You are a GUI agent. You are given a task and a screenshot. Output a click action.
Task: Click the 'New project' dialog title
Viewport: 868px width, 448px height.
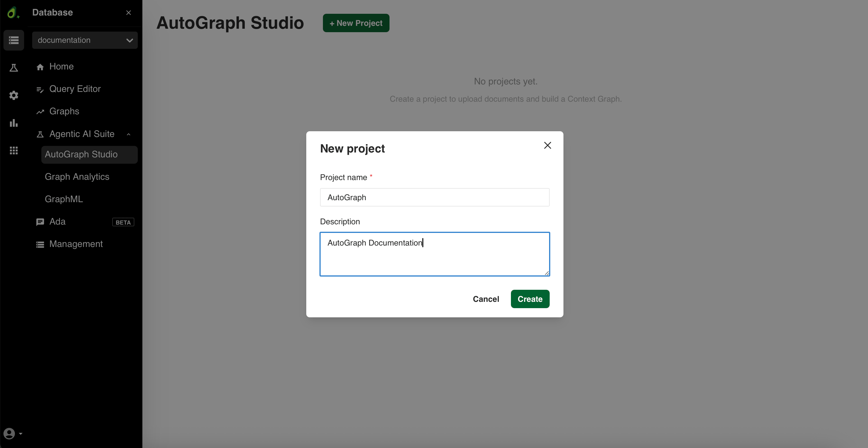352,149
